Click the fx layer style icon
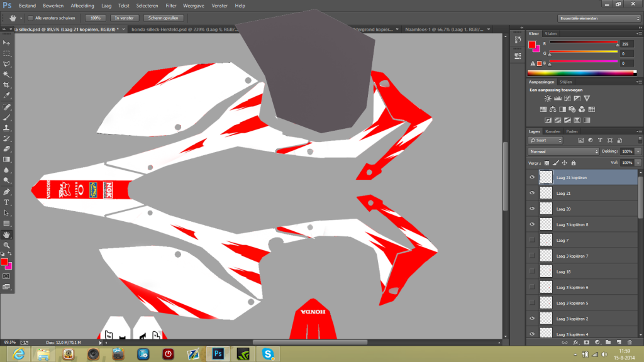The image size is (644, 362). click(575, 343)
